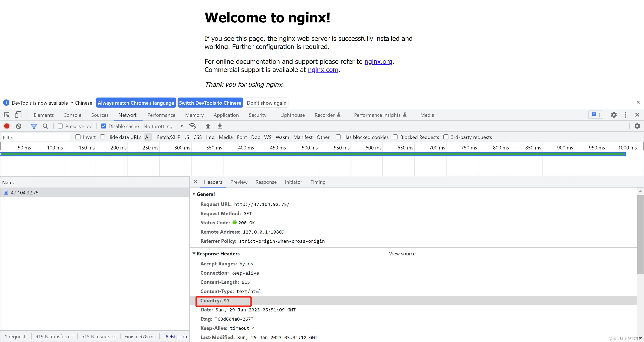The image size is (644, 342).
Task: Click Switch DevTools to Chinese button
Action: [210, 103]
